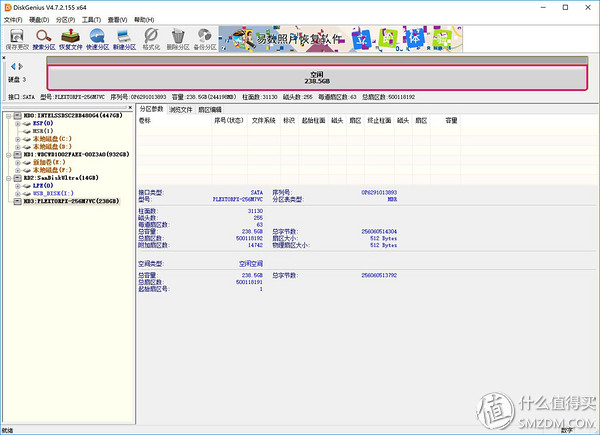Click the HD0 INTEL SSD disk icon
This screenshot has height=435, width=600.
[x=17, y=115]
